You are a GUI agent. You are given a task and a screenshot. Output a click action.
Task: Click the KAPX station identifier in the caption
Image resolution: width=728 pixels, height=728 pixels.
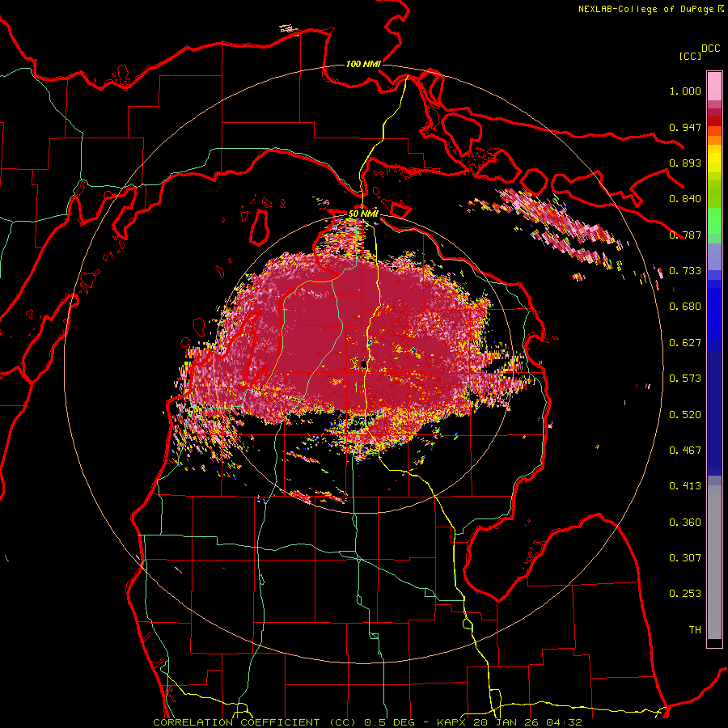[x=450, y=722]
